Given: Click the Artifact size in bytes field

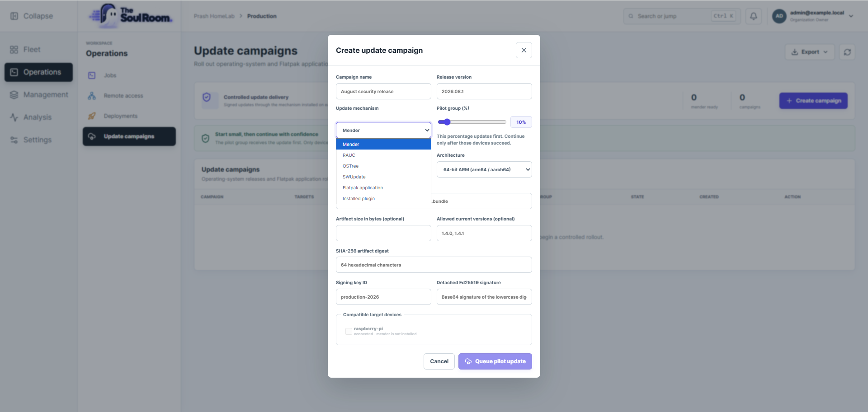Looking at the screenshot, I should tap(383, 233).
